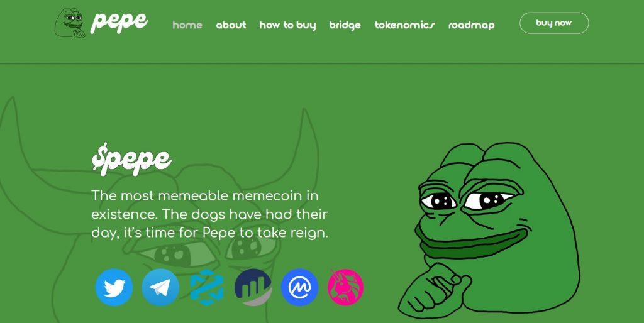Click the white pepe wordmark in header
This screenshot has height=323, width=644.
coord(119,23)
